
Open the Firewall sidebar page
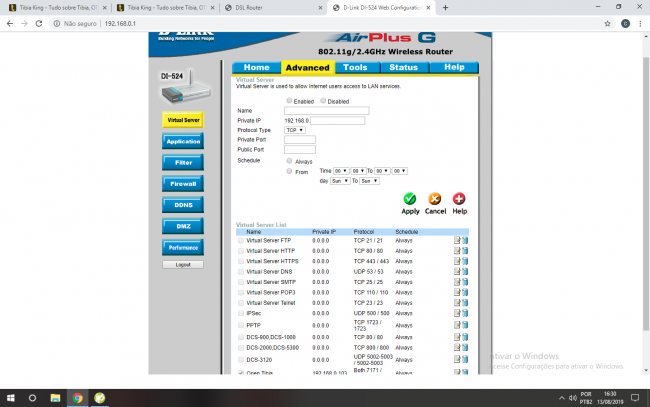point(183,184)
